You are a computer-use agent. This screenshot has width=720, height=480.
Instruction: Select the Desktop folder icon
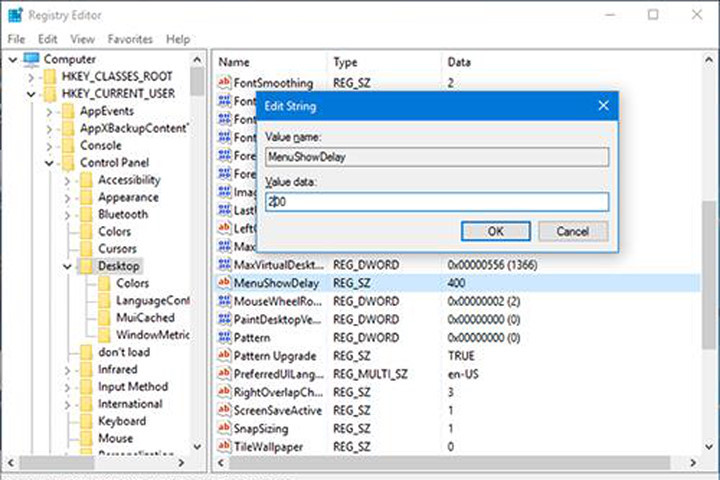86,266
